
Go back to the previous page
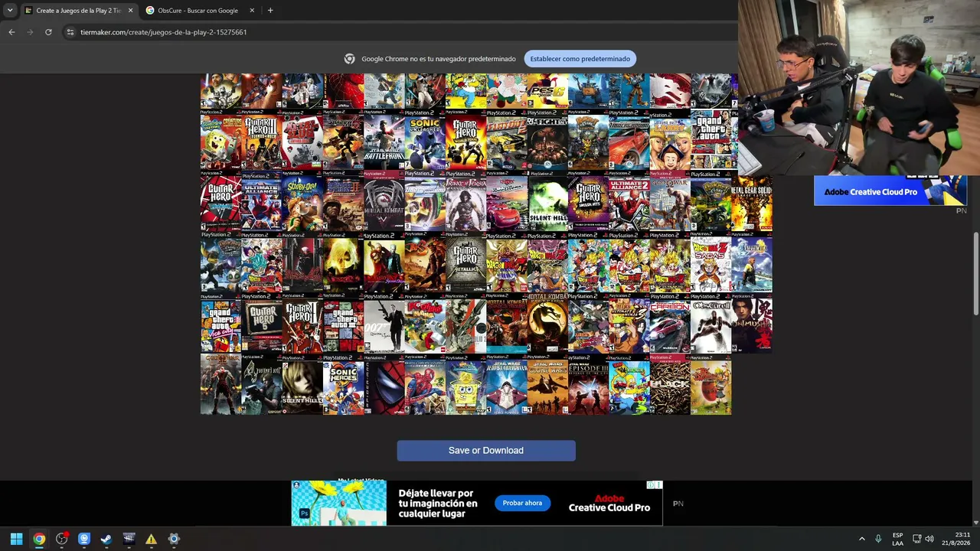pos(11,32)
